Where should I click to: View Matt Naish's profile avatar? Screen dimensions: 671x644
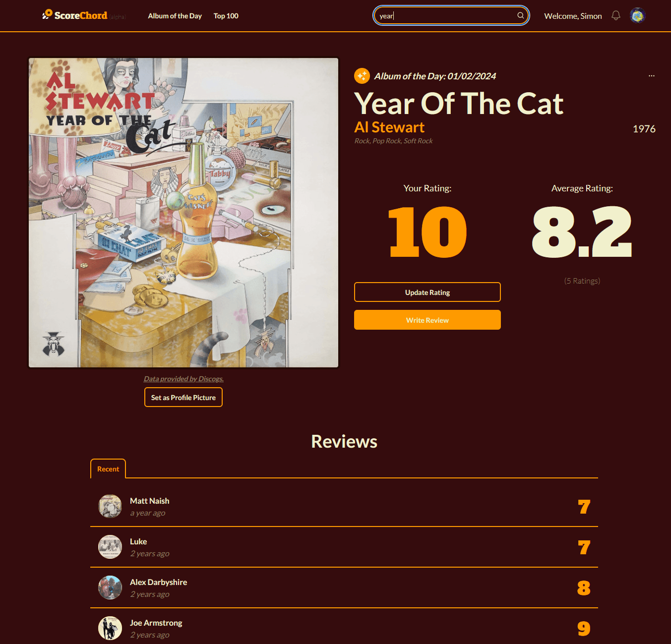110,506
